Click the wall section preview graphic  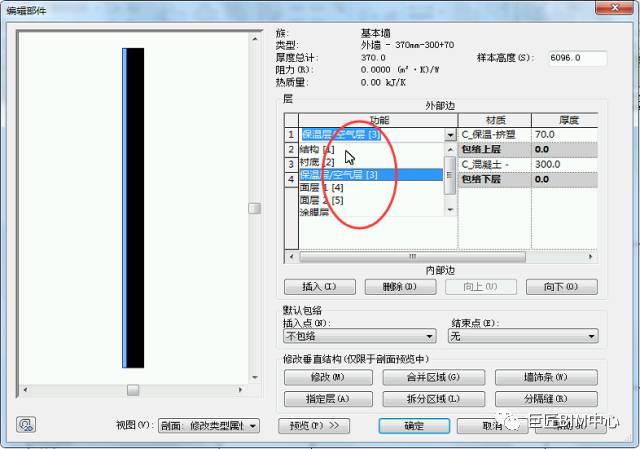(133, 208)
